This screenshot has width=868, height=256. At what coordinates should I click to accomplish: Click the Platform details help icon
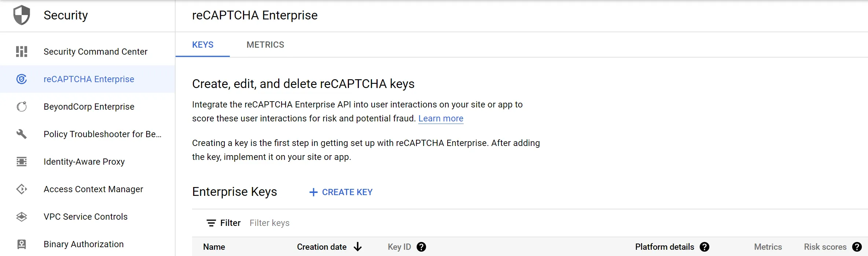pos(704,247)
